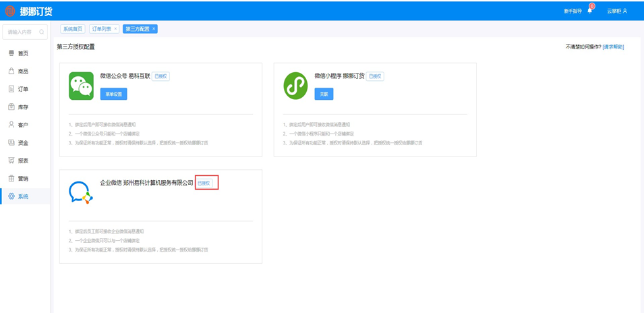Click the sidebar search input field
Screen dimensions: 644x313
pyautogui.click(x=20, y=32)
